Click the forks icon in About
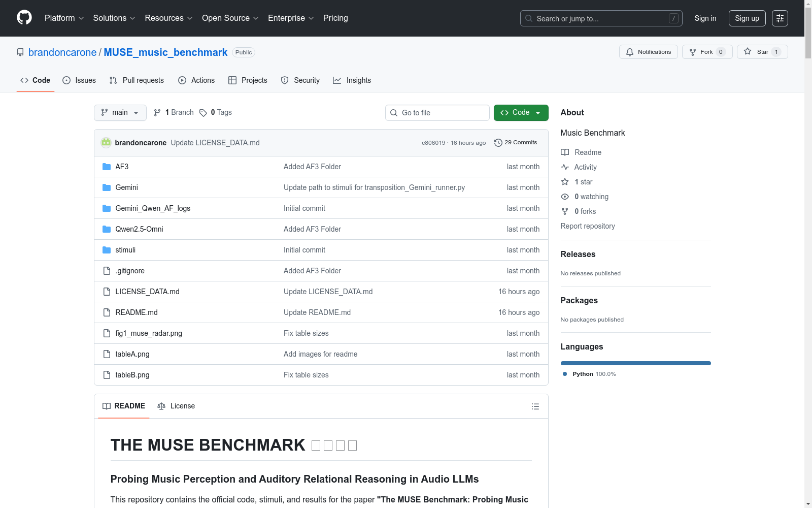812x508 pixels. click(x=565, y=211)
